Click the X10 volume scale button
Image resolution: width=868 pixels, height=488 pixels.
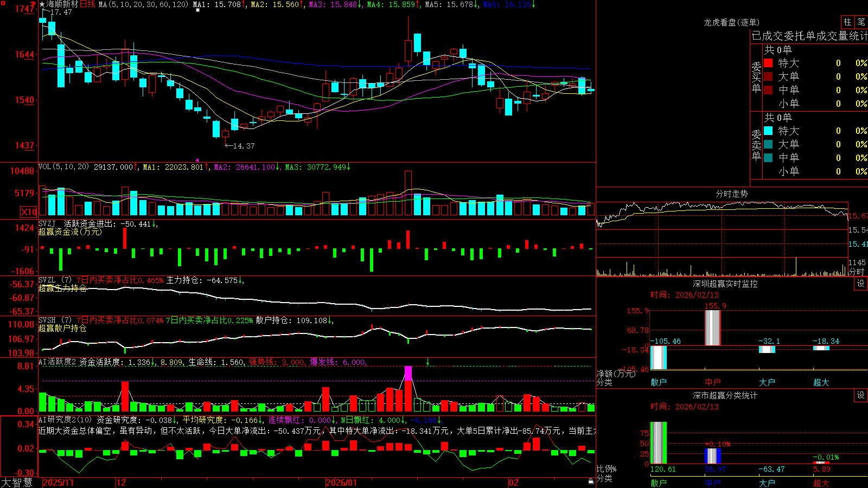[29, 212]
